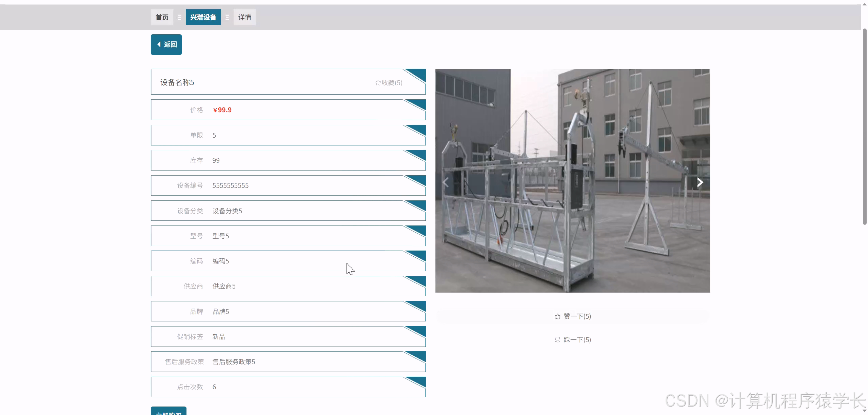Click the 单限 label
Viewport: 868px width, 415px height.
196,135
